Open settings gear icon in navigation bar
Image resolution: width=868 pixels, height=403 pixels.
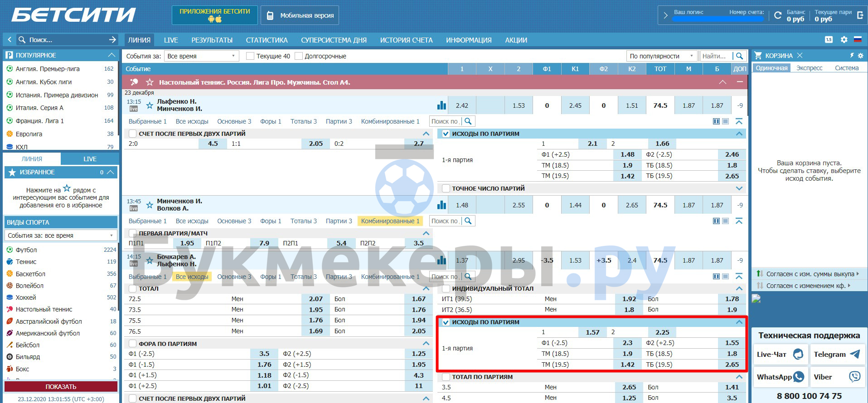(844, 40)
